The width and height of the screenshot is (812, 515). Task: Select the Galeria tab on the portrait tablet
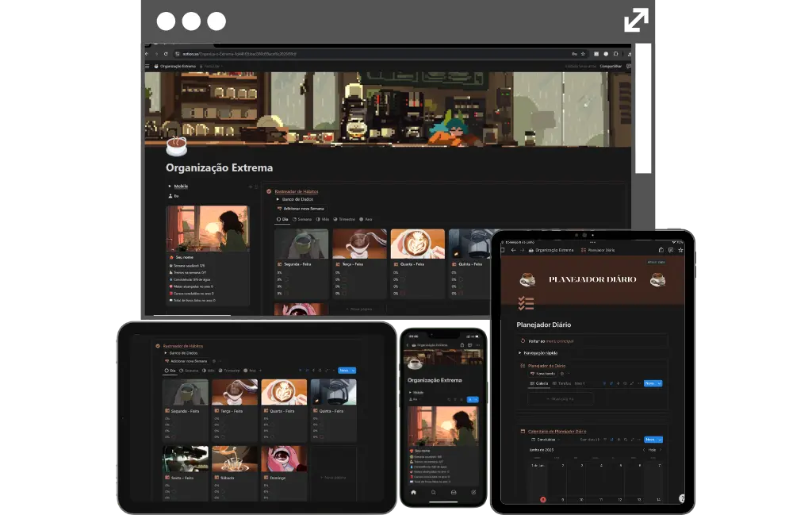click(x=539, y=383)
